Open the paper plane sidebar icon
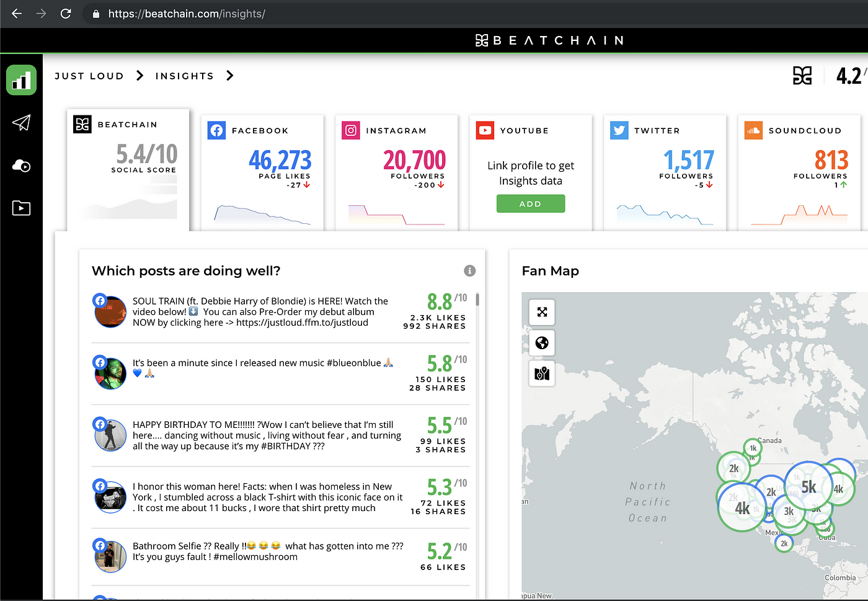868x601 pixels. (x=21, y=123)
